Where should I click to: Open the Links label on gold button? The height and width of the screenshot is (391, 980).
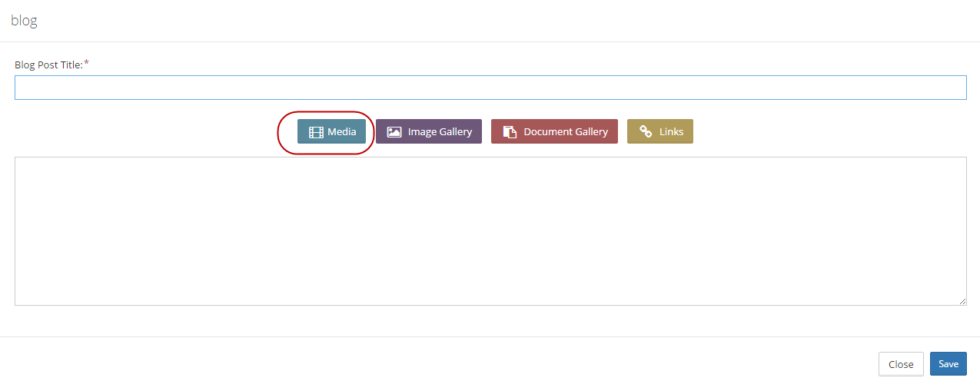pos(671,131)
